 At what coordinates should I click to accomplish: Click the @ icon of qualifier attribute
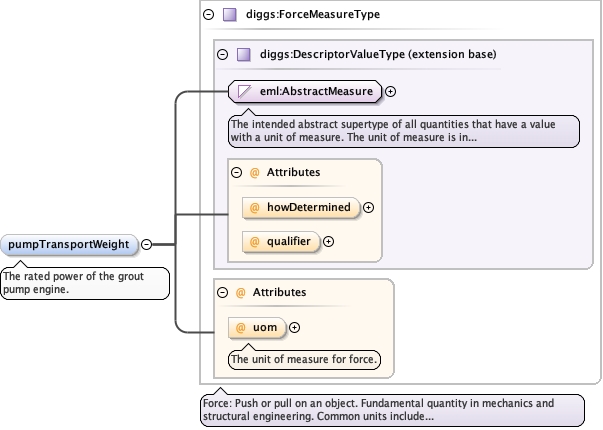[x=254, y=241]
